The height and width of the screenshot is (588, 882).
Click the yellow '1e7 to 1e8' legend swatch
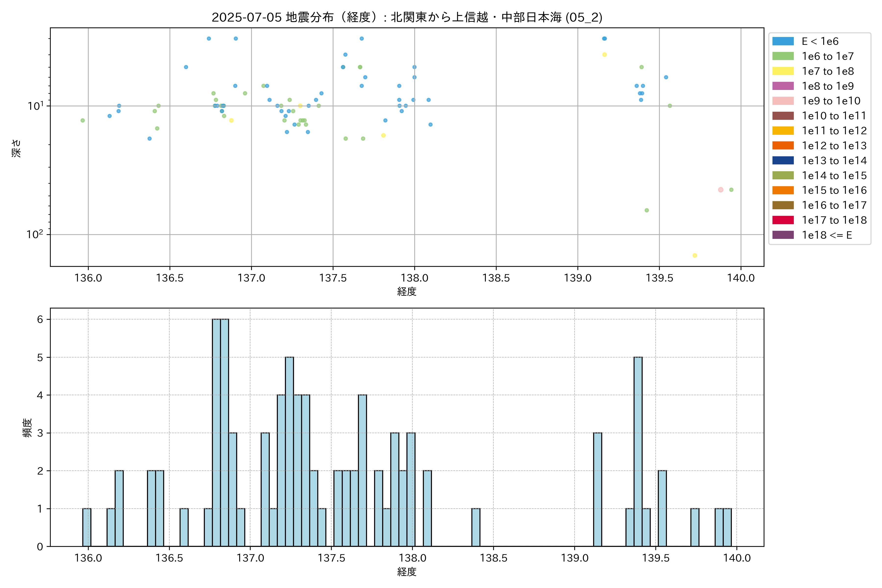point(783,71)
